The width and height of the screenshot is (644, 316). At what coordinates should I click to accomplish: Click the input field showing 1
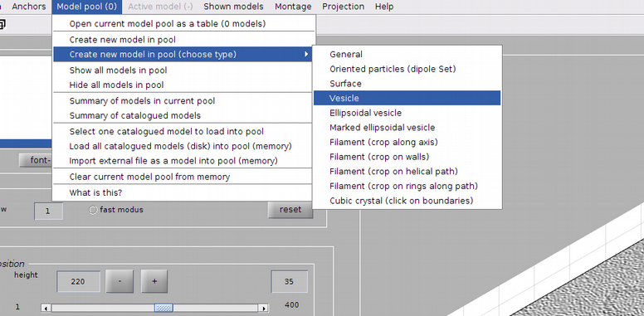point(48,211)
